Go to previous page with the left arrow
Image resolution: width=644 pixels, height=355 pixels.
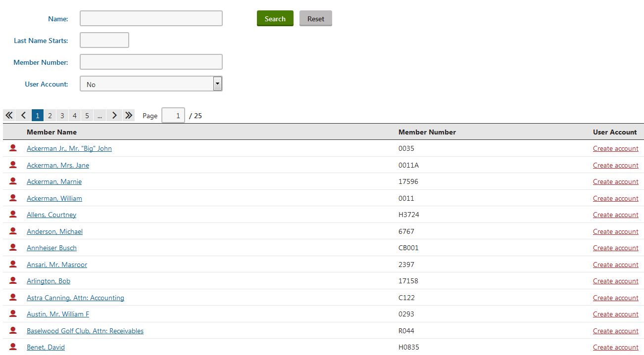coord(23,115)
